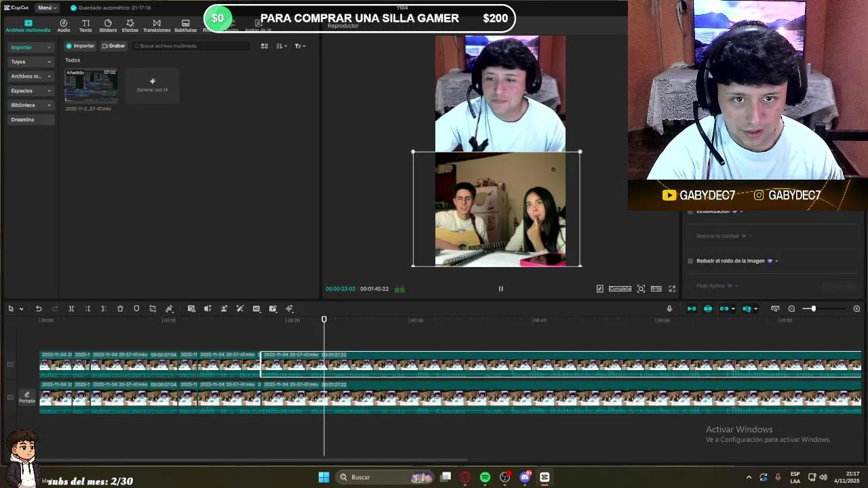The height and width of the screenshot is (488, 868).
Task: Open the selection tool mode dropdown arrow
Action: [22, 309]
